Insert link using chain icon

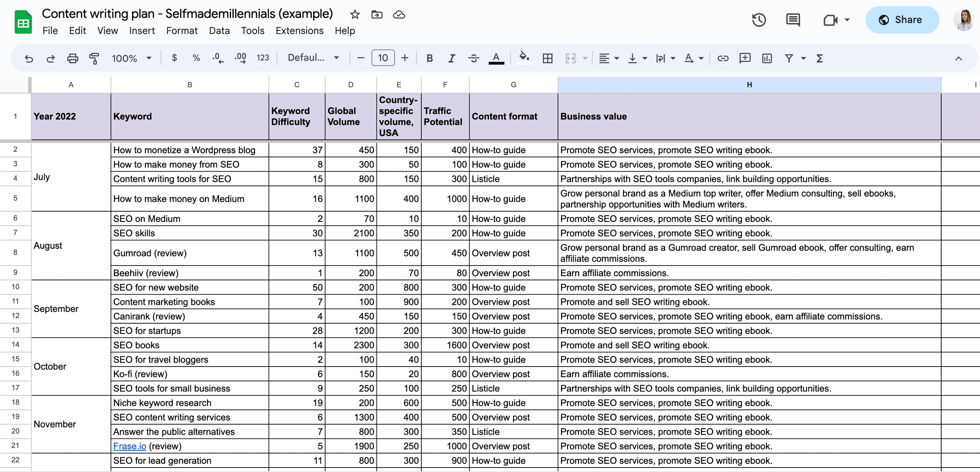723,58
